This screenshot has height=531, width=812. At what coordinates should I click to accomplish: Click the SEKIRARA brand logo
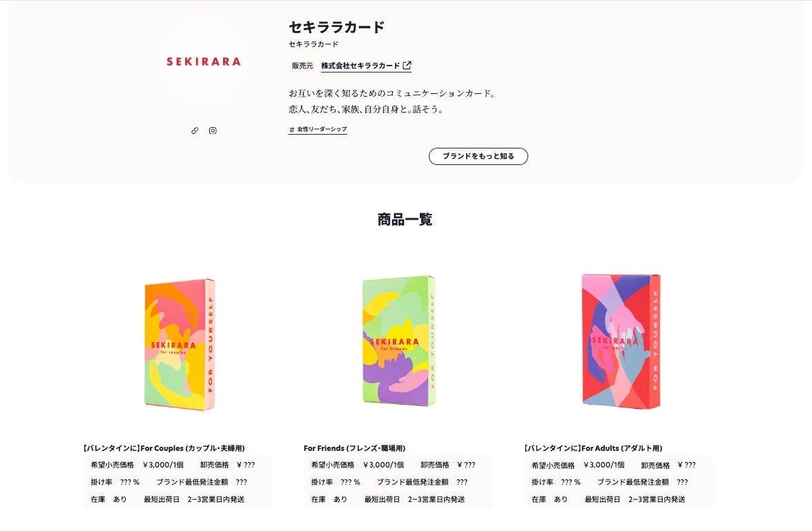coord(204,61)
